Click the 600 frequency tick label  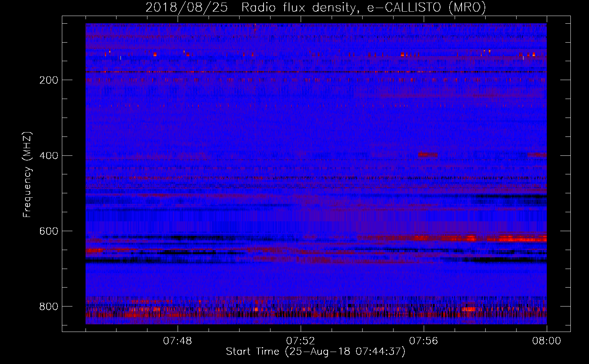(x=49, y=232)
